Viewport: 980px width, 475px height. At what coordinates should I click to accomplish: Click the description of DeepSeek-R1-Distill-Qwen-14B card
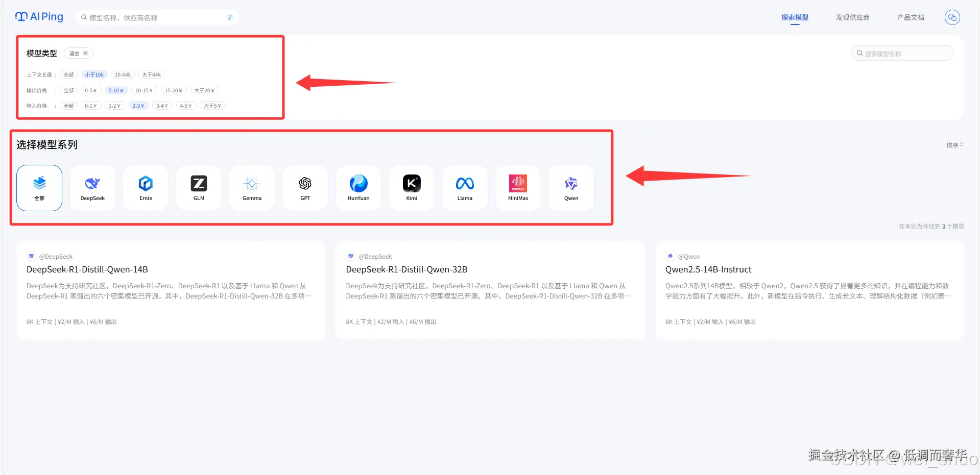coord(169,291)
